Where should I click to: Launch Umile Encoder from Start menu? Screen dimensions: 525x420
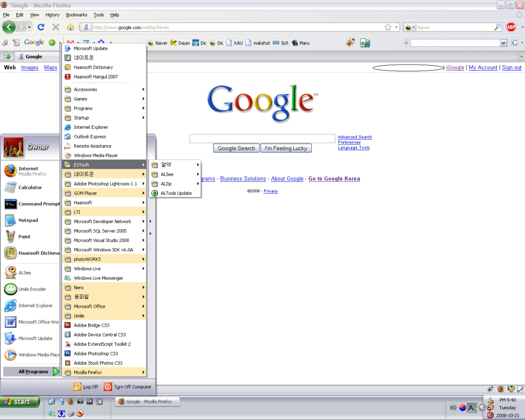[x=31, y=289]
